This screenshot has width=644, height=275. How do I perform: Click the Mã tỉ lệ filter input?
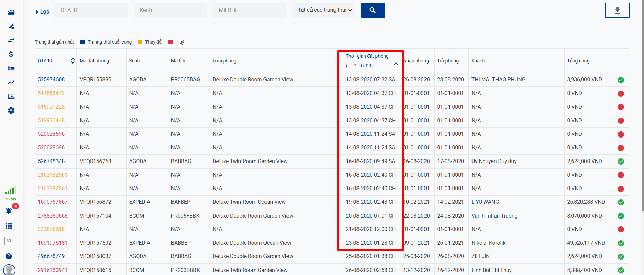click(249, 10)
